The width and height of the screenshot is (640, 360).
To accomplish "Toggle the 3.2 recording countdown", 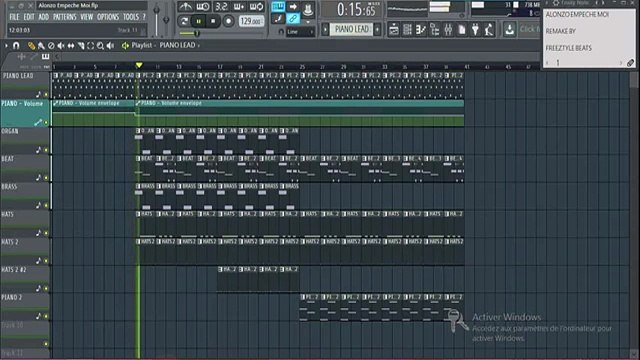I will point(221,7).
